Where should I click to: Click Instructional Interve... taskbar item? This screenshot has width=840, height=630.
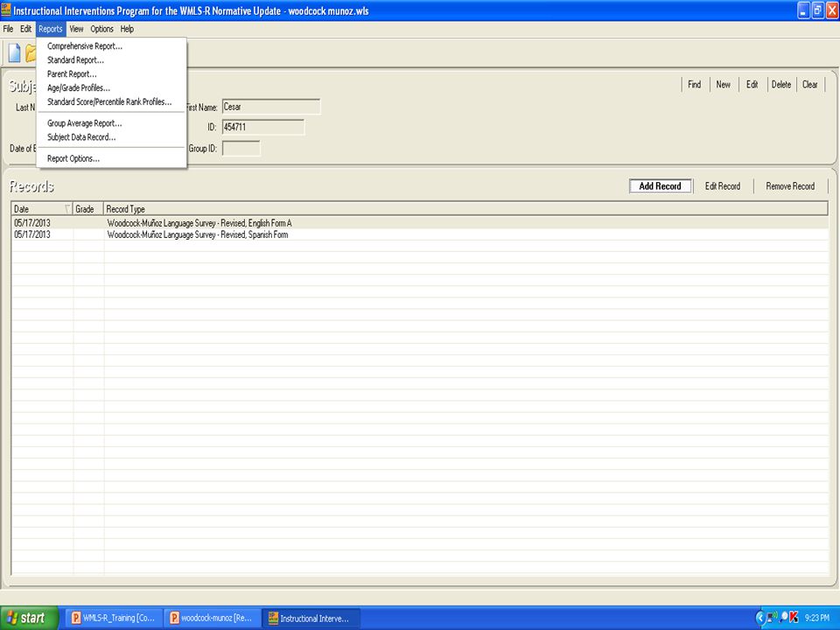click(x=310, y=619)
